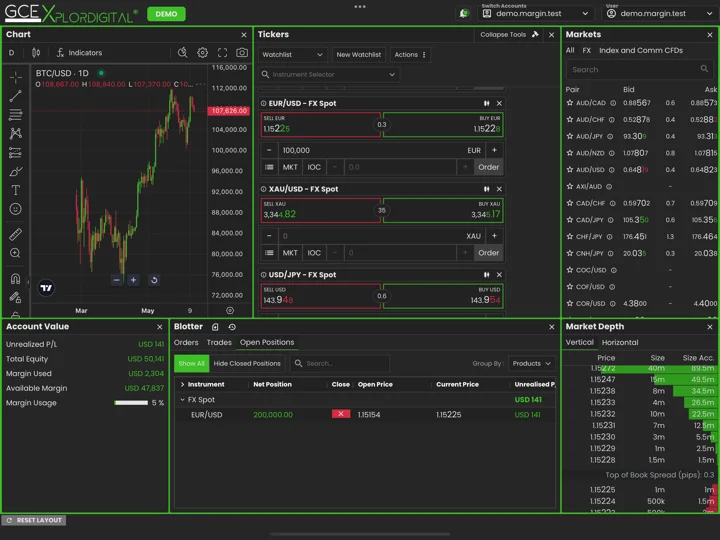Switch to Orders tab in Blotter
The width and height of the screenshot is (720, 540).
(186, 343)
